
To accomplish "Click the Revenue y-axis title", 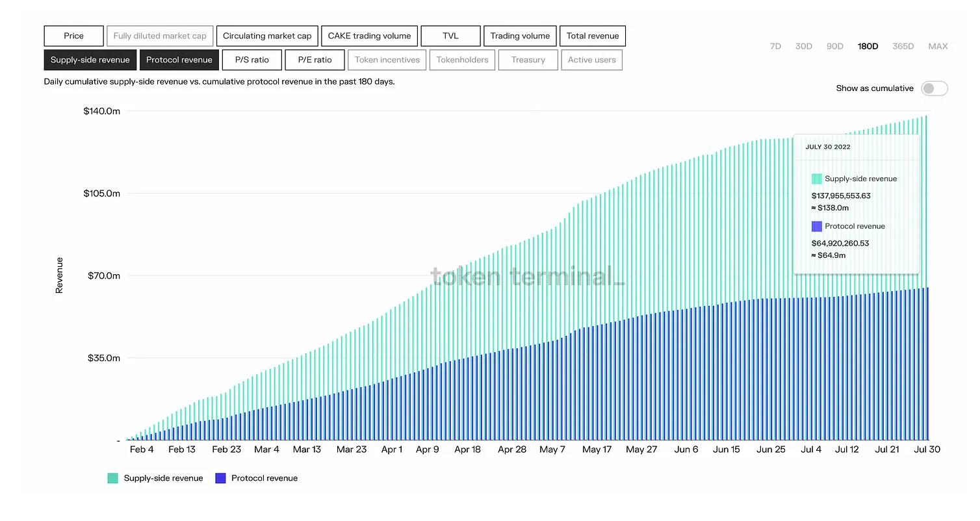I will tap(59, 275).
